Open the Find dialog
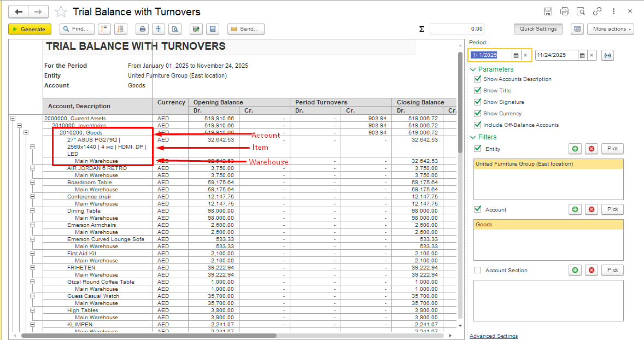Viewport: 644px width, 340px height. pos(77,29)
